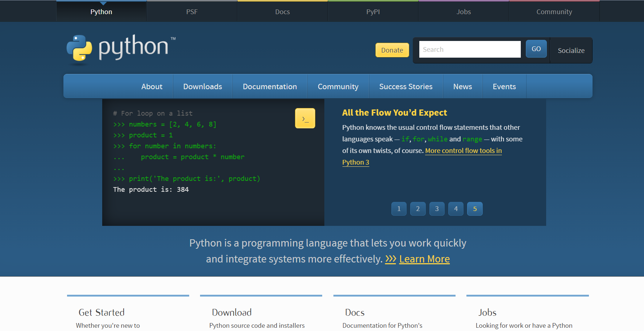Click inside the Search input field
The image size is (644, 331).
click(469, 49)
